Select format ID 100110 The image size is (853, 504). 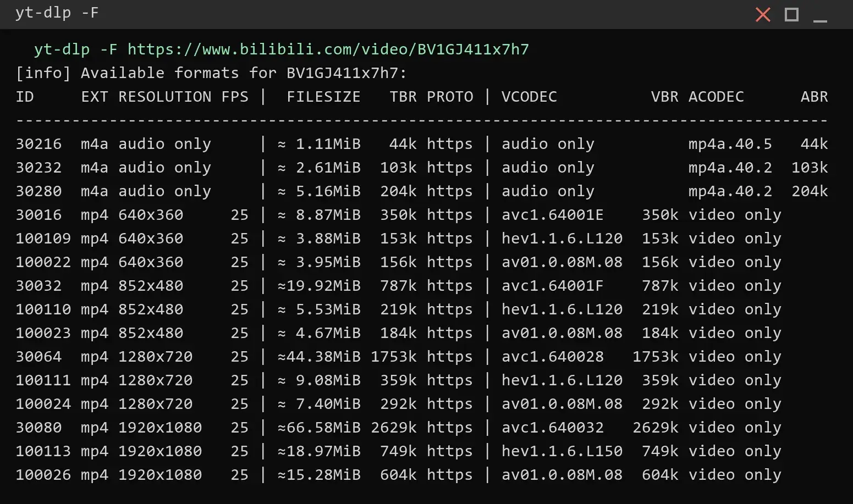[x=43, y=309]
